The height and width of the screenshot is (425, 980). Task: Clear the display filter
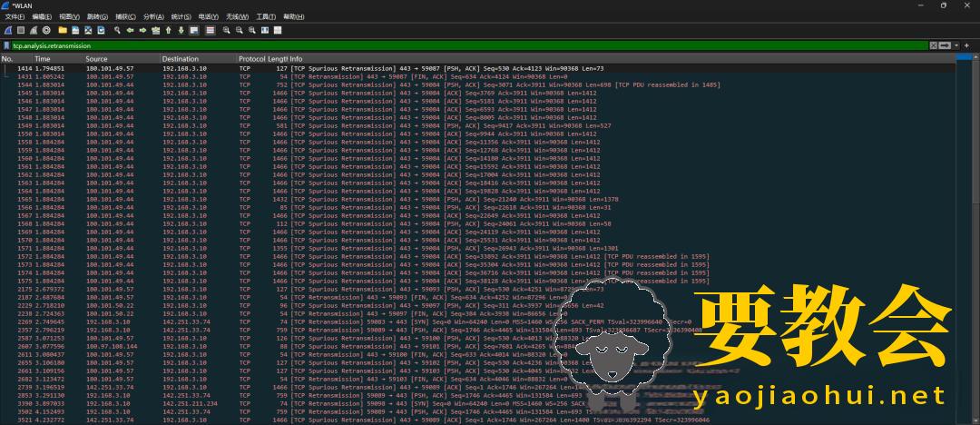[933, 45]
